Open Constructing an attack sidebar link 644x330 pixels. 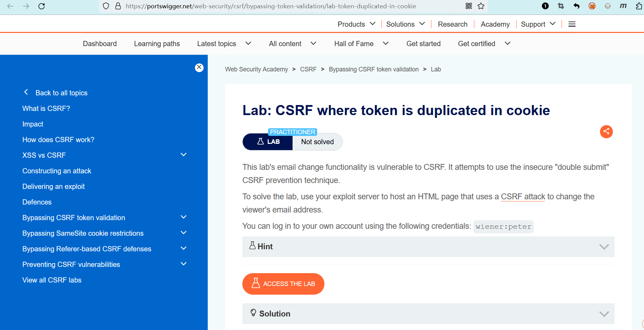pyautogui.click(x=57, y=171)
